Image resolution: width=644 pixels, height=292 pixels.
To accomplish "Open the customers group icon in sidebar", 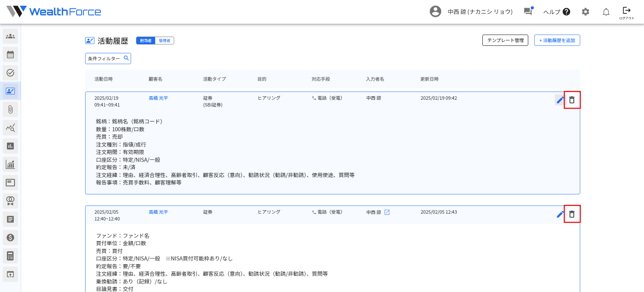I will (10, 36).
